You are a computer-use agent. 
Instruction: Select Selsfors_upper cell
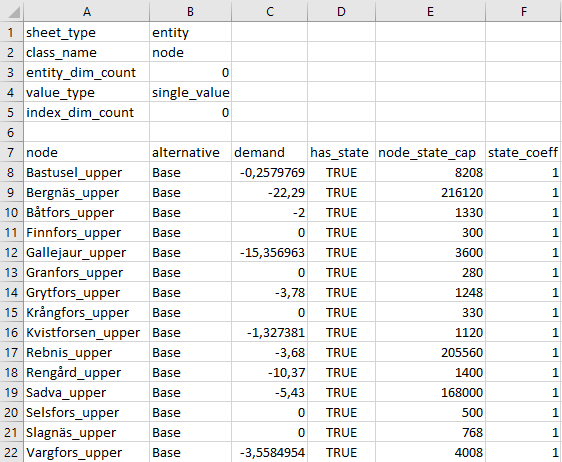coord(87,413)
